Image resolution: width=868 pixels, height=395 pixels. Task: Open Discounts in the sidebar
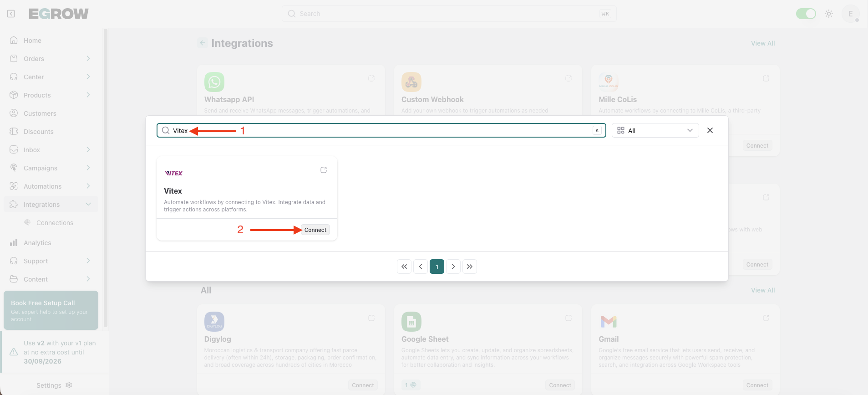click(51, 132)
